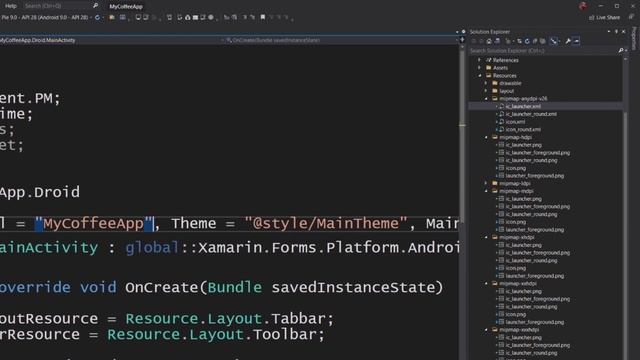Screen dimensions: 640x360
Task: Select ic_launcher_round.xml file
Action: click(531, 114)
